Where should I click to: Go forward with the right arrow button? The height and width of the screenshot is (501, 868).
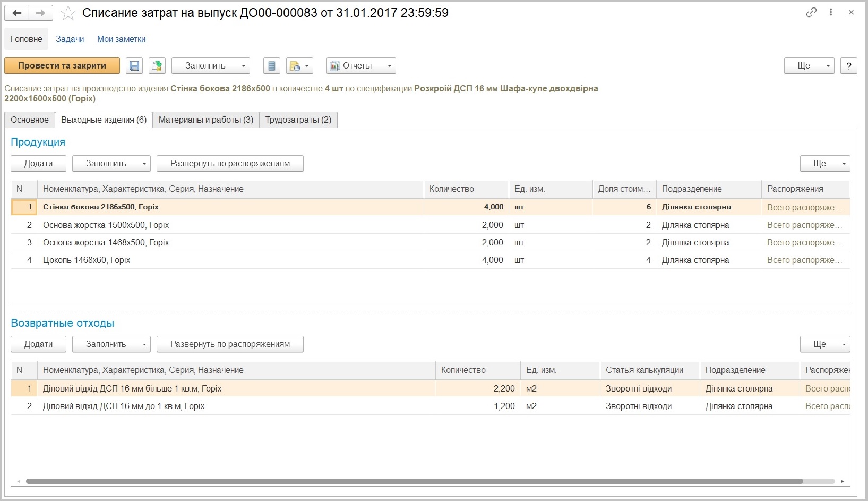tap(41, 13)
